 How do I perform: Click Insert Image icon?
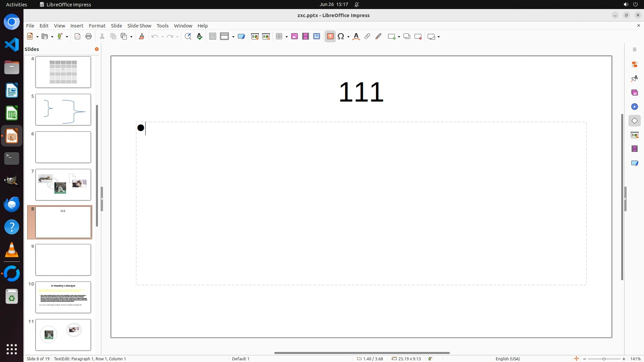pos(294,37)
